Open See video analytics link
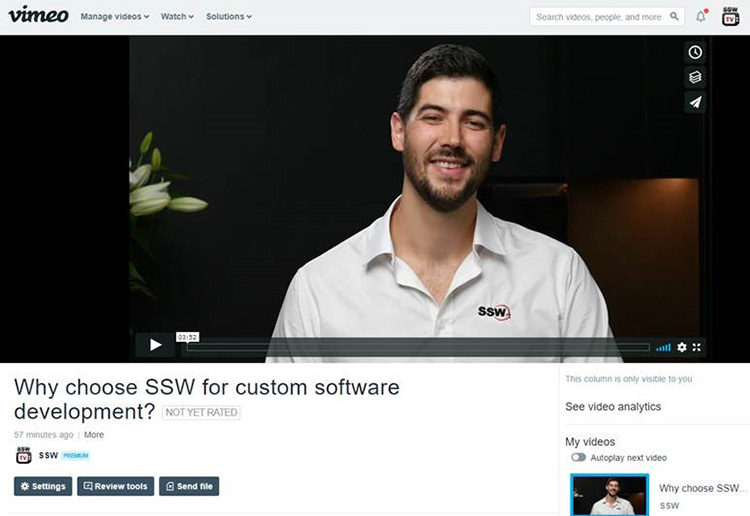 (613, 407)
